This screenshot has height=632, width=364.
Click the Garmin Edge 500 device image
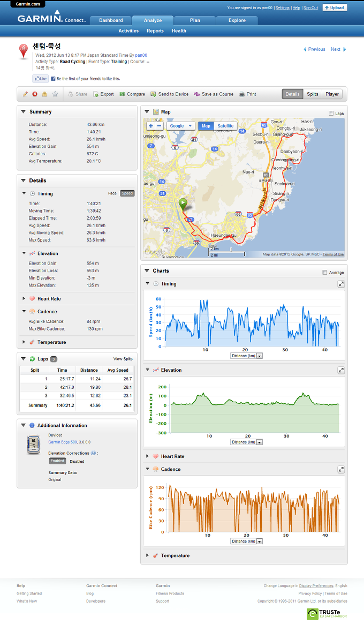coord(33,445)
